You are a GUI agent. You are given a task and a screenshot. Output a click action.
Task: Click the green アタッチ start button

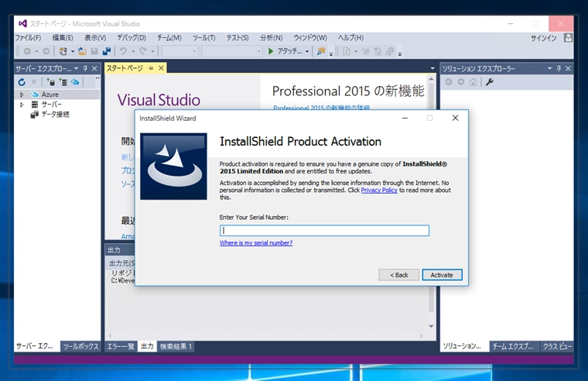click(285, 51)
